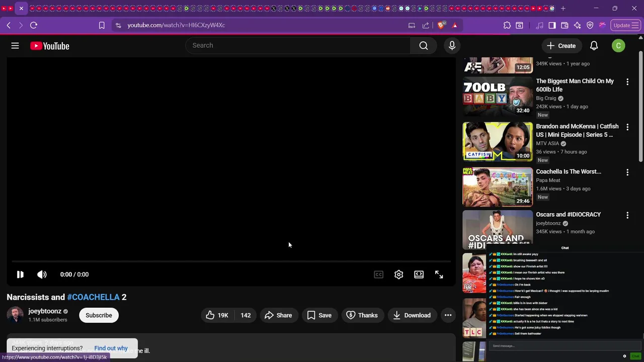Open the Oscars and #IDIOCRACY title

[569, 215]
